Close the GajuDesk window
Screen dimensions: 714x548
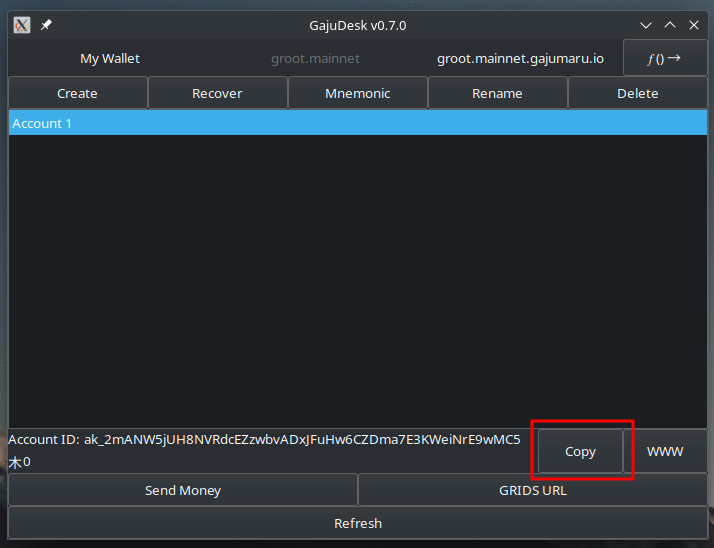(694, 25)
